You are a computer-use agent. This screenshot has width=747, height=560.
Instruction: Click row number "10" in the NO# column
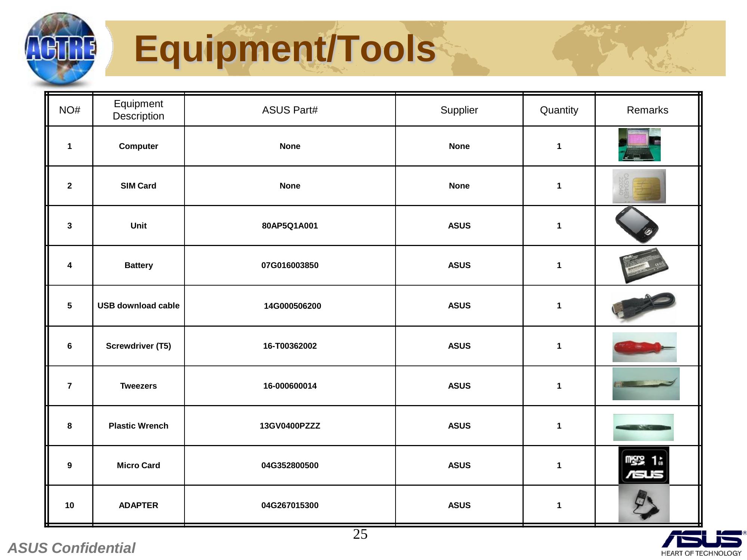pos(69,505)
